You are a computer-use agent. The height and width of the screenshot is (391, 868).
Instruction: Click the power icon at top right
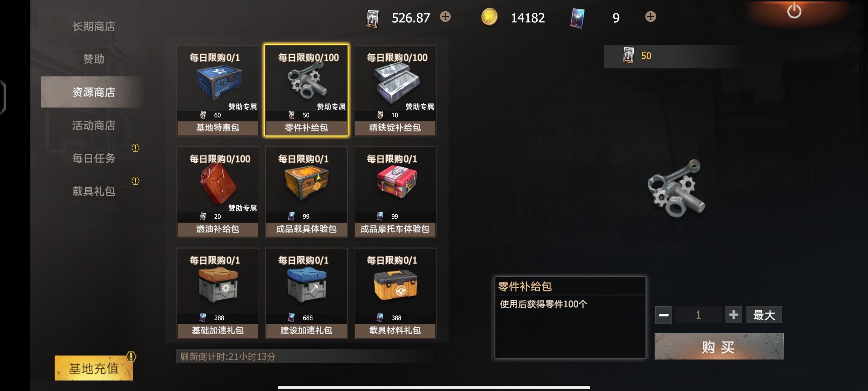point(794,11)
